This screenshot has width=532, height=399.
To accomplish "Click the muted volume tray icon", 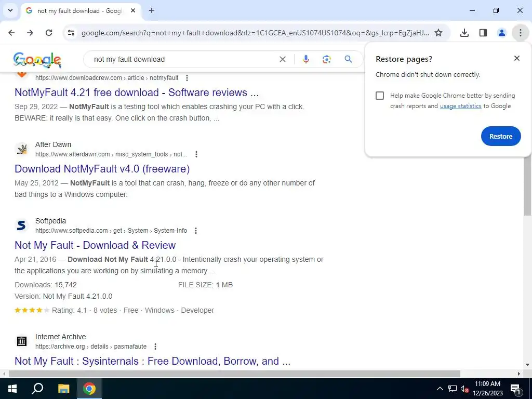I will (x=464, y=389).
